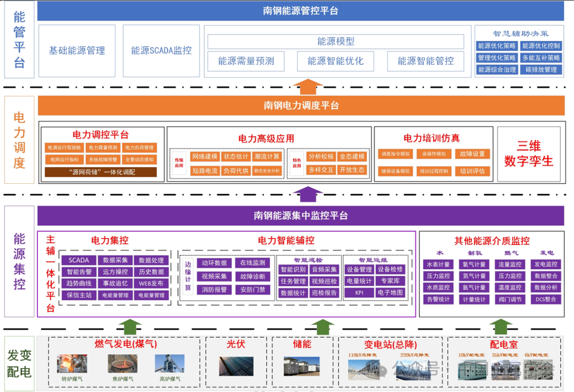Select 状态估计 tile
Screen dimensions: 574x392
[x=236, y=157]
